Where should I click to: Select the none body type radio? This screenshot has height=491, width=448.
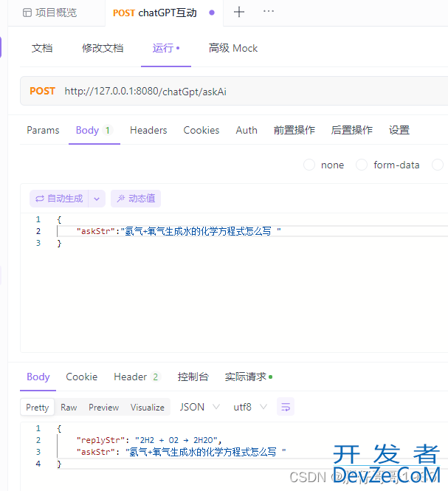coord(309,165)
